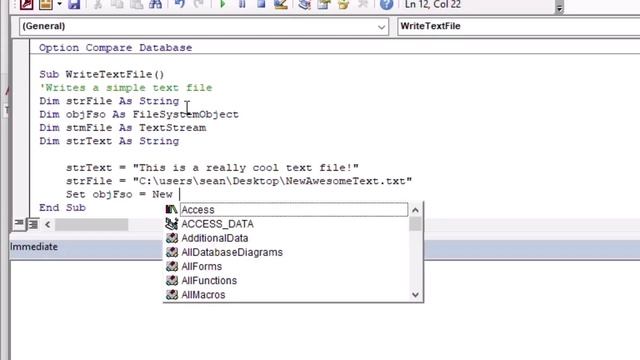Click the 'Writes a simple text file' comment
This screenshot has width=640, height=360.
click(x=126, y=88)
